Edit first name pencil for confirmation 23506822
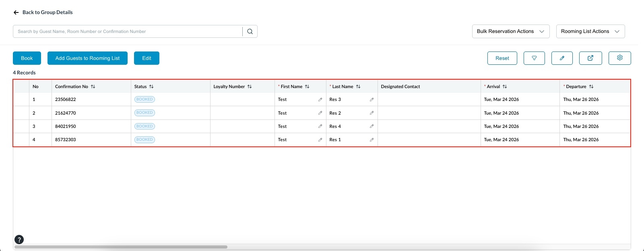This screenshot has width=644, height=251. tap(320, 99)
